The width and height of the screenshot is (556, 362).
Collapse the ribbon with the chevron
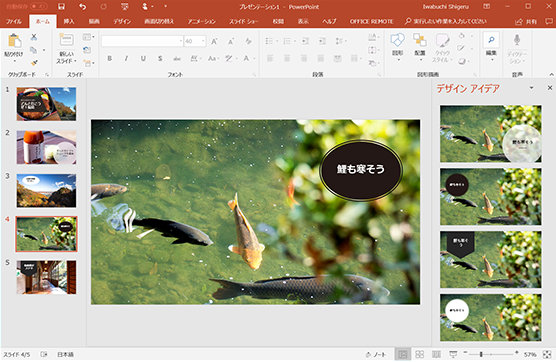click(x=551, y=74)
